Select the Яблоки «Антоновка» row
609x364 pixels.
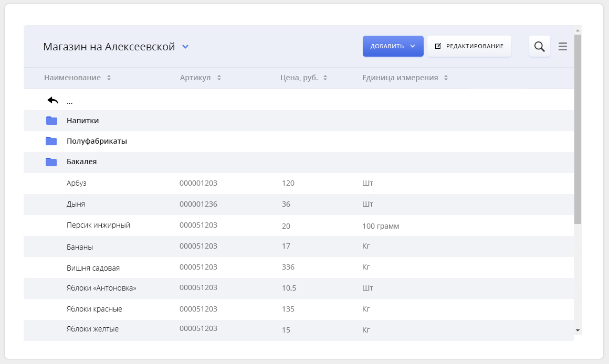point(298,288)
